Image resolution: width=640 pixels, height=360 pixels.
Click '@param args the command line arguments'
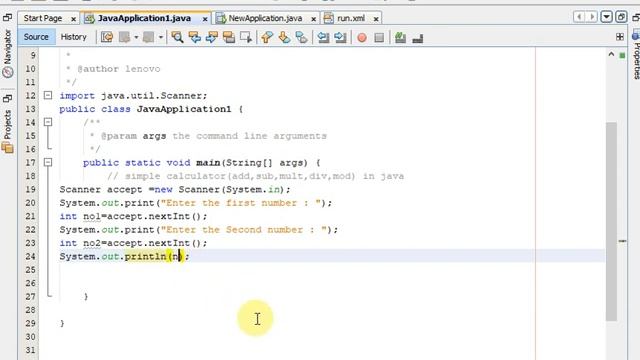213,136
